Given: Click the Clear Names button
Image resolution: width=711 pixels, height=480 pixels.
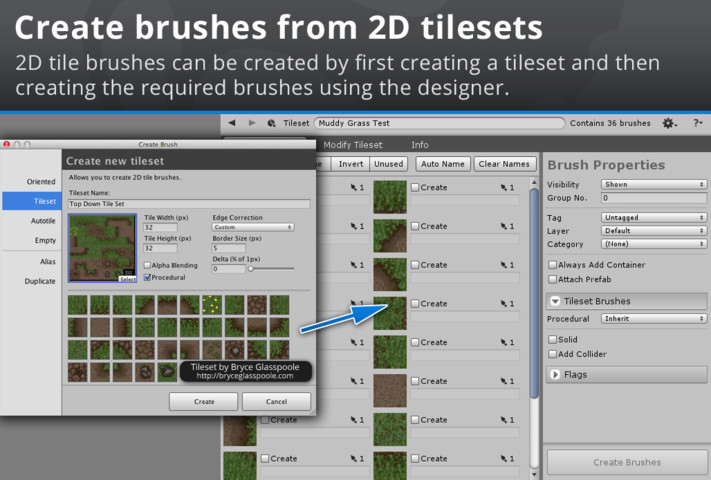Looking at the screenshot, I should (504, 164).
